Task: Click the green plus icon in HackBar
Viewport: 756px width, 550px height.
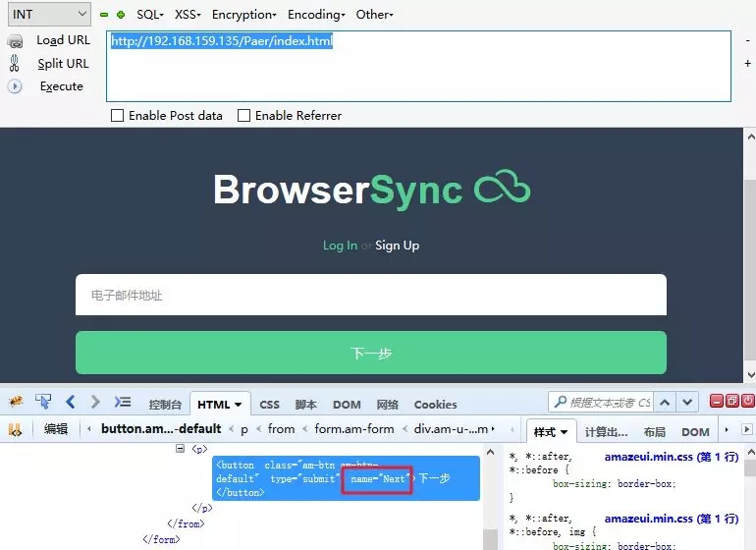Action: (x=121, y=15)
